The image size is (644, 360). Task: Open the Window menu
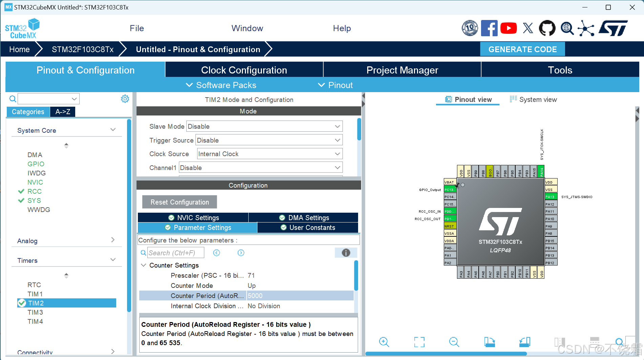247,28
